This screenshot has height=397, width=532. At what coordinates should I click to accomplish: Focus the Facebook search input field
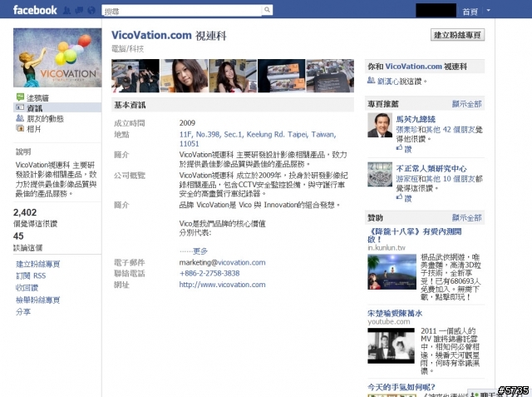[182, 11]
